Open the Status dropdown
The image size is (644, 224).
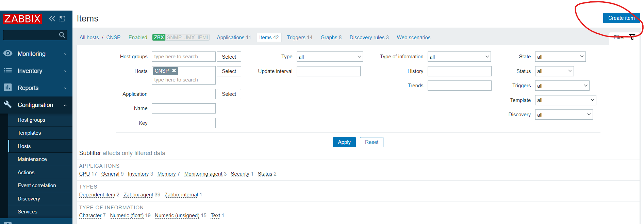click(554, 71)
